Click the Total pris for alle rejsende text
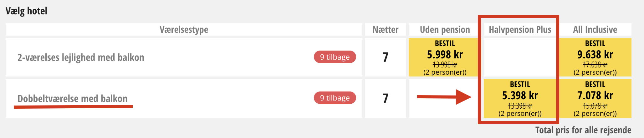This screenshot has height=138, width=644. point(583,130)
